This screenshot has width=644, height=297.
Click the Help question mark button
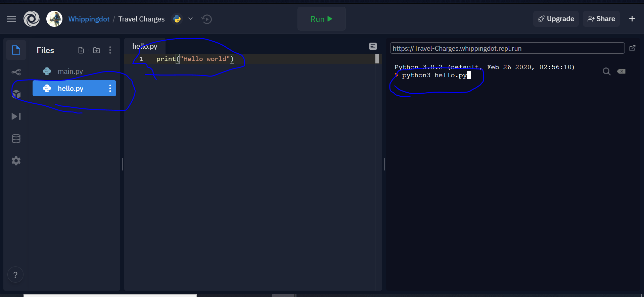pyautogui.click(x=15, y=275)
